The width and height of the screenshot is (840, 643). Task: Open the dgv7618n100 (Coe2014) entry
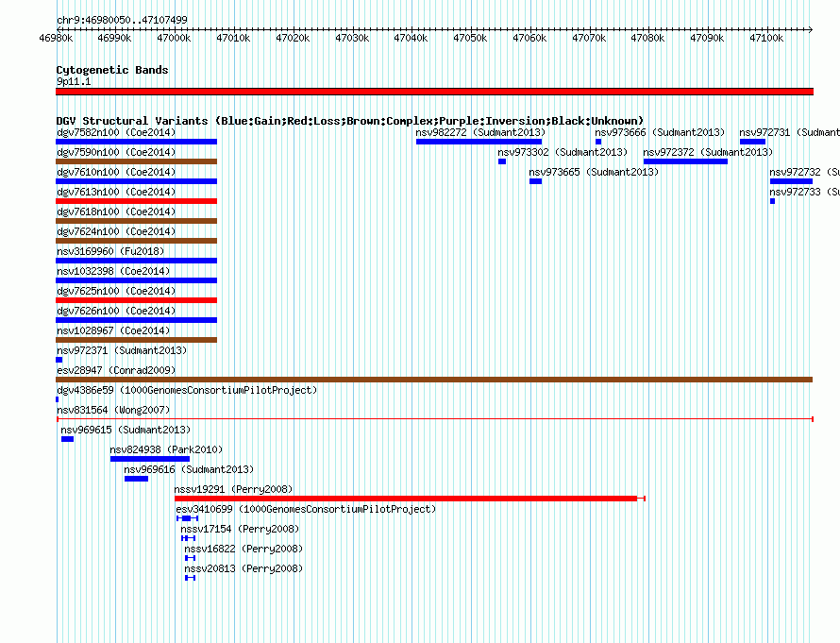coord(116,212)
